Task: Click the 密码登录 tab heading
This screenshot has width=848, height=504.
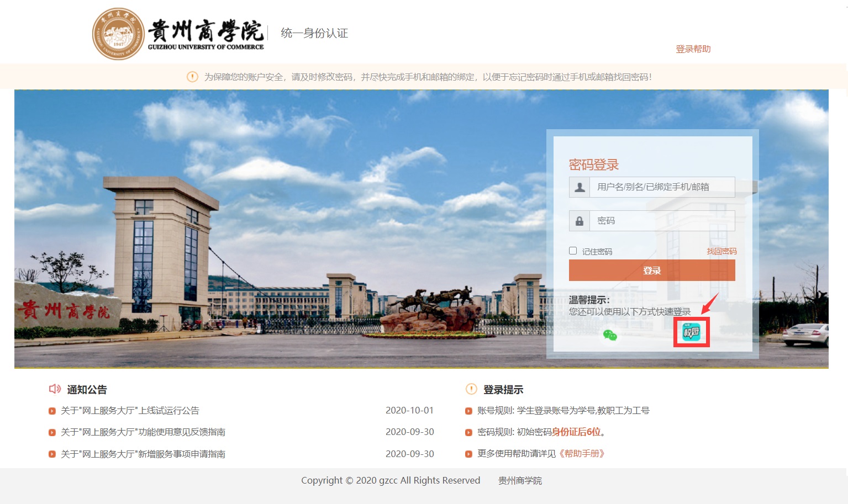Action: [594, 165]
